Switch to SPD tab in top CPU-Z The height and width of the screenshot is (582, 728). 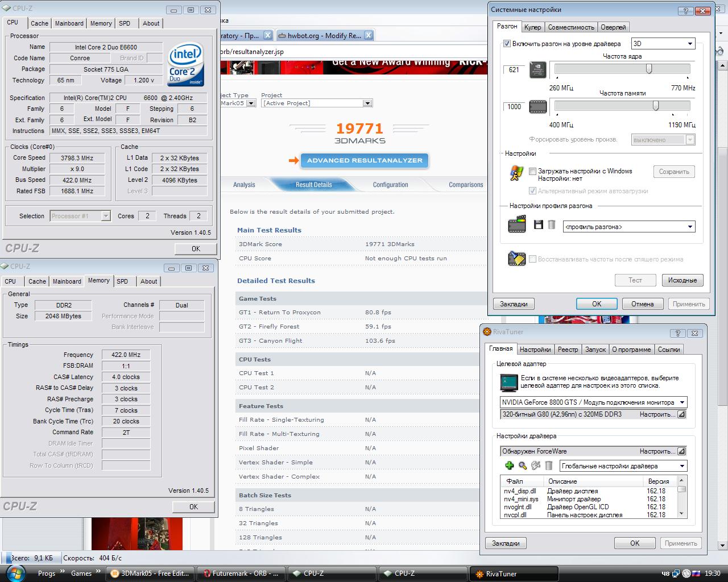click(x=125, y=23)
